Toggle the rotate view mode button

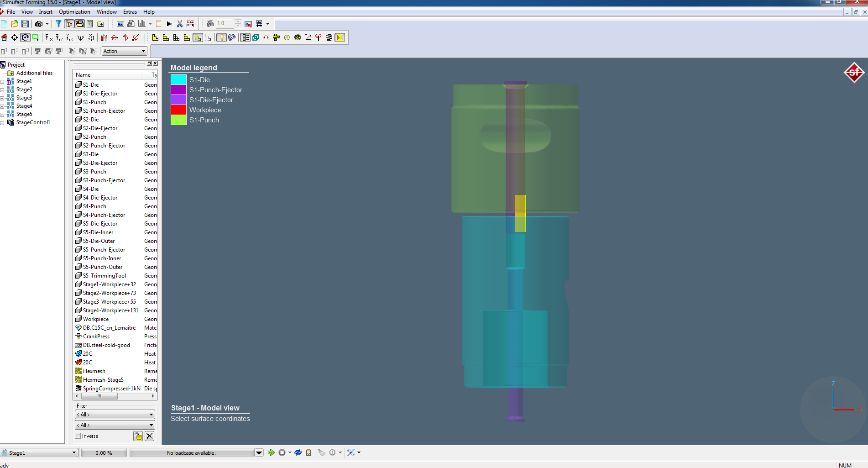[25, 37]
